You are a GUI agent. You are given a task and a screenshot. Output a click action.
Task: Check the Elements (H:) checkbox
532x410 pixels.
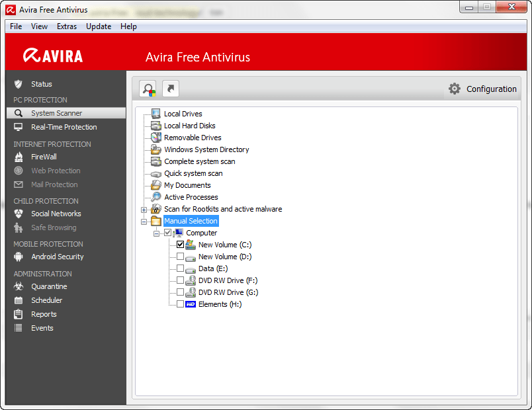[180, 304]
